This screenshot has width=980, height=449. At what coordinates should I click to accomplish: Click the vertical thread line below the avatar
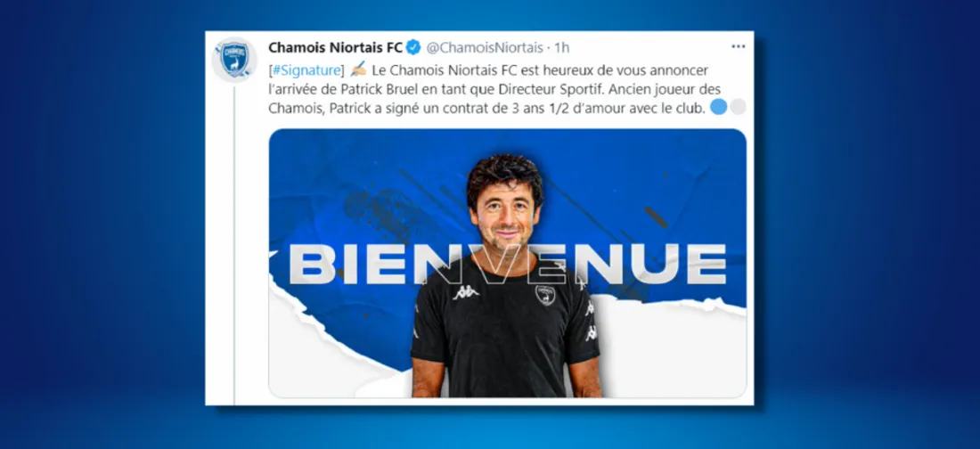pos(234,245)
